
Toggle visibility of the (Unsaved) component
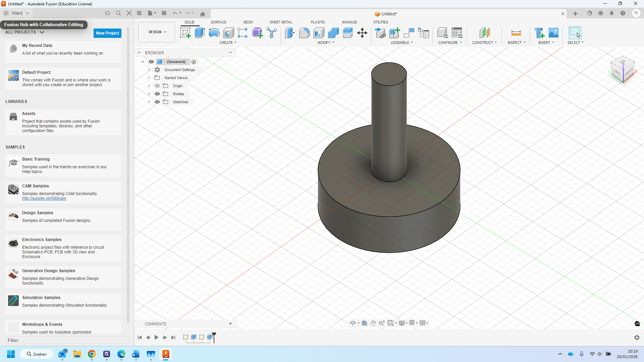pyautogui.click(x=151, y=62)
